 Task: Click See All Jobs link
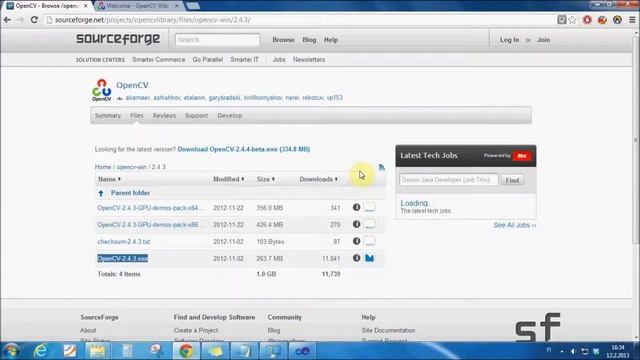pyautogui.click(x=515, y=225)
